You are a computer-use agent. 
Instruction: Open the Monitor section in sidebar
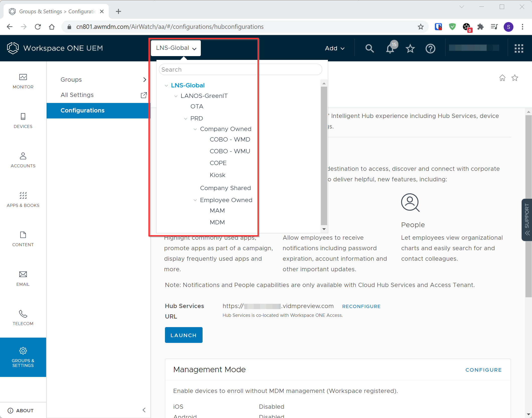pyautogui.click(x=23, y=81)
